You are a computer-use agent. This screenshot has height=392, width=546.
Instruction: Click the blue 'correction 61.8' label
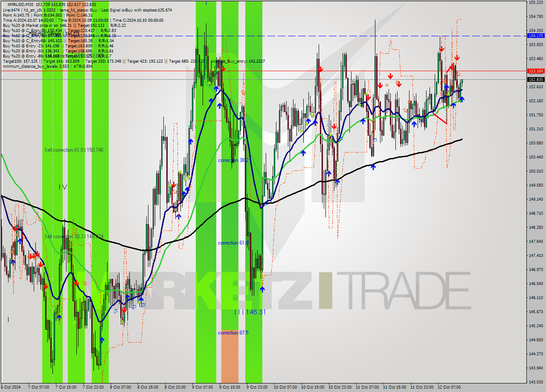(233, 243)
